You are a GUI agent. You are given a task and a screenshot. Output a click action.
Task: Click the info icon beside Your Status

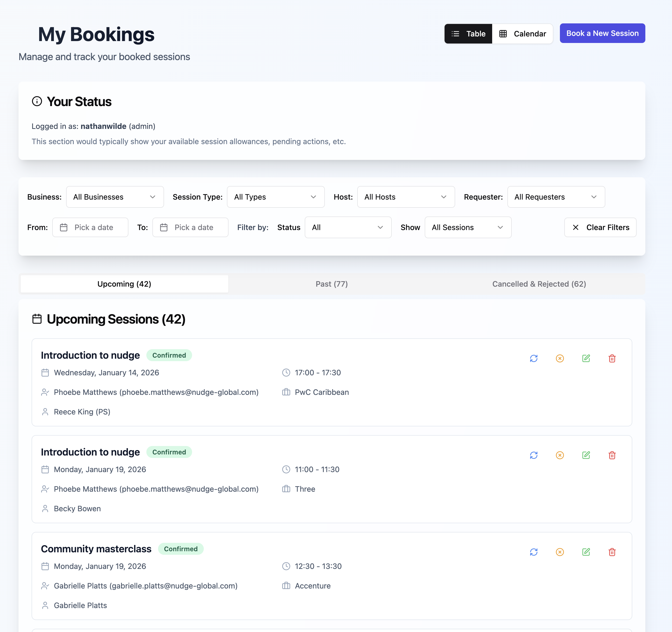click(x=37, y=101)
